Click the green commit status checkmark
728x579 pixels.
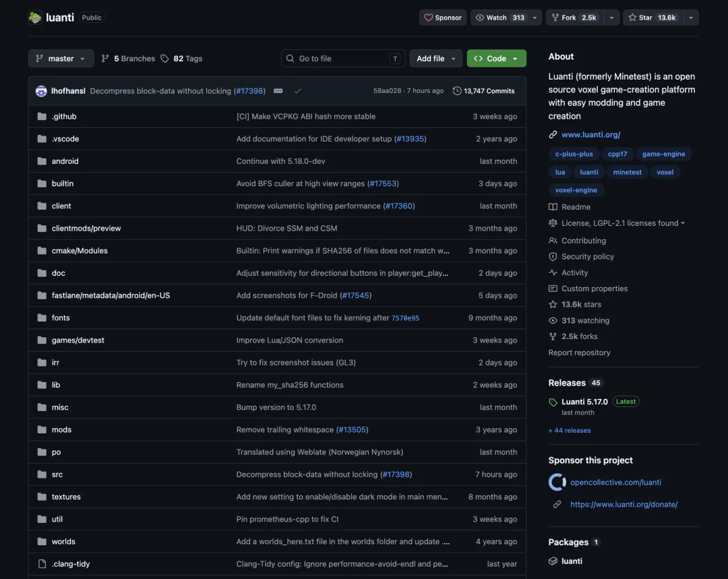point(298,91)
